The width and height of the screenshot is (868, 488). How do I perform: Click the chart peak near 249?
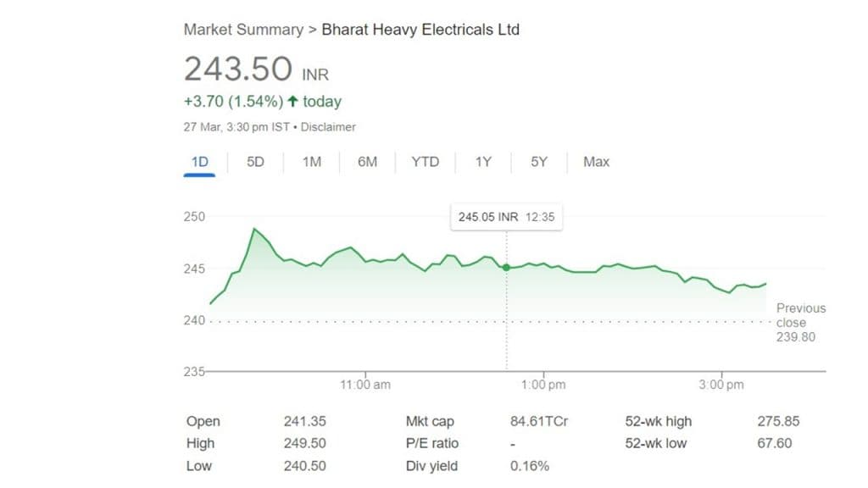(x=254, y=229)
